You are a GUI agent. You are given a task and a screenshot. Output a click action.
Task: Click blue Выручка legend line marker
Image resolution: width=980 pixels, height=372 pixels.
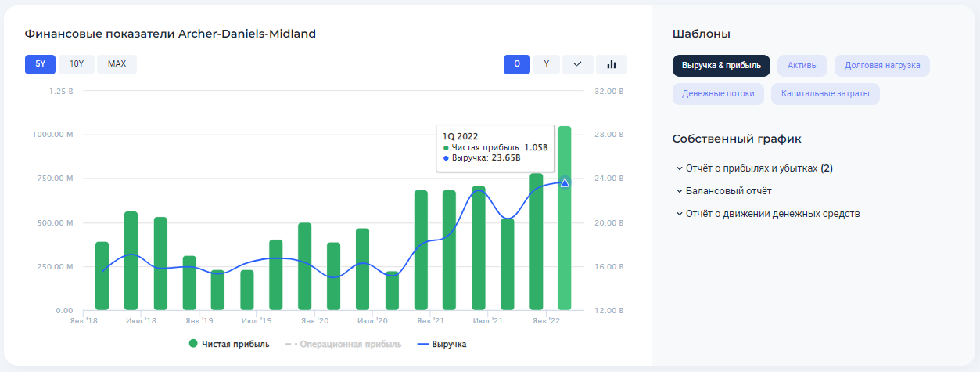pos(422,344)
